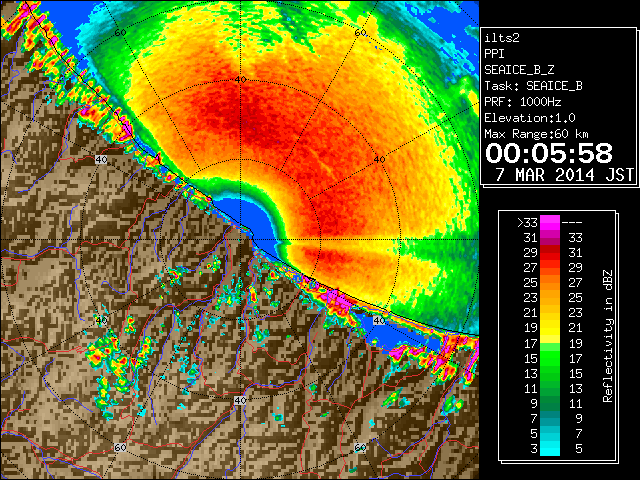Click the 40 range label north of radar
640x480 pixels.
click(x=240, y=80)
